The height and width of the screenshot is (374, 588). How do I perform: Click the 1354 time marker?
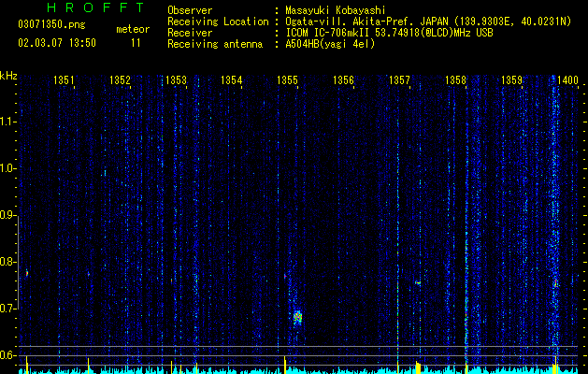[x=232, y=79]
